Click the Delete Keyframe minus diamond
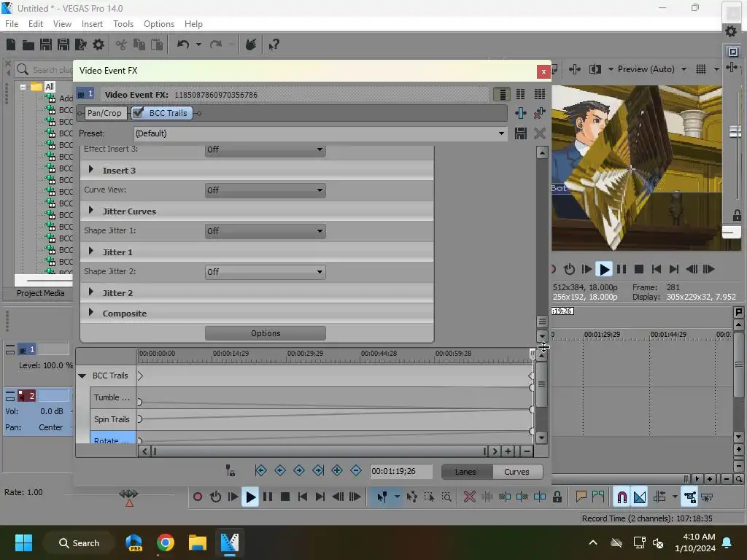Screen dimensions: 747x560 pos(356,471)
